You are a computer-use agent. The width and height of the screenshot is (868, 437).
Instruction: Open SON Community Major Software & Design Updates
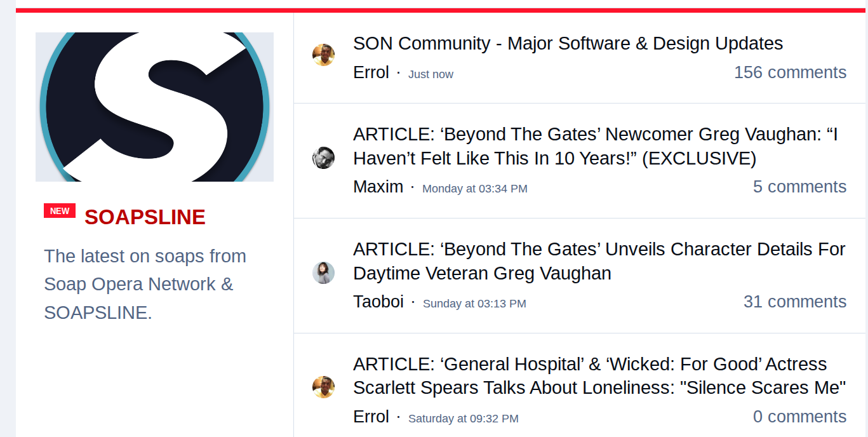point(568,43)
